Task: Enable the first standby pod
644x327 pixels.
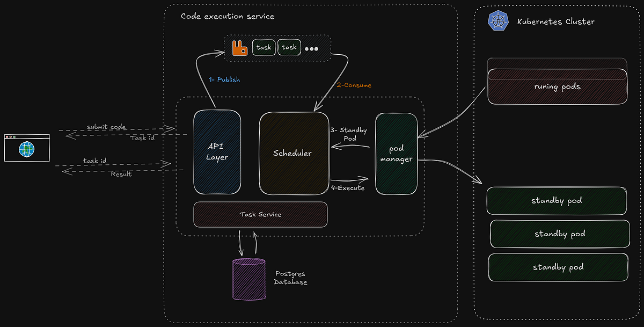Action: coord(557,200)
